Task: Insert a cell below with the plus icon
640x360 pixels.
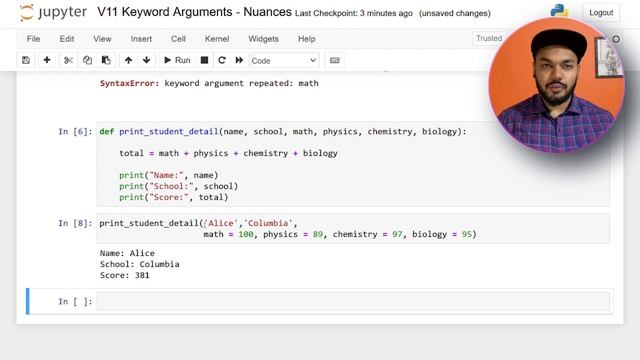Action: 47,60
